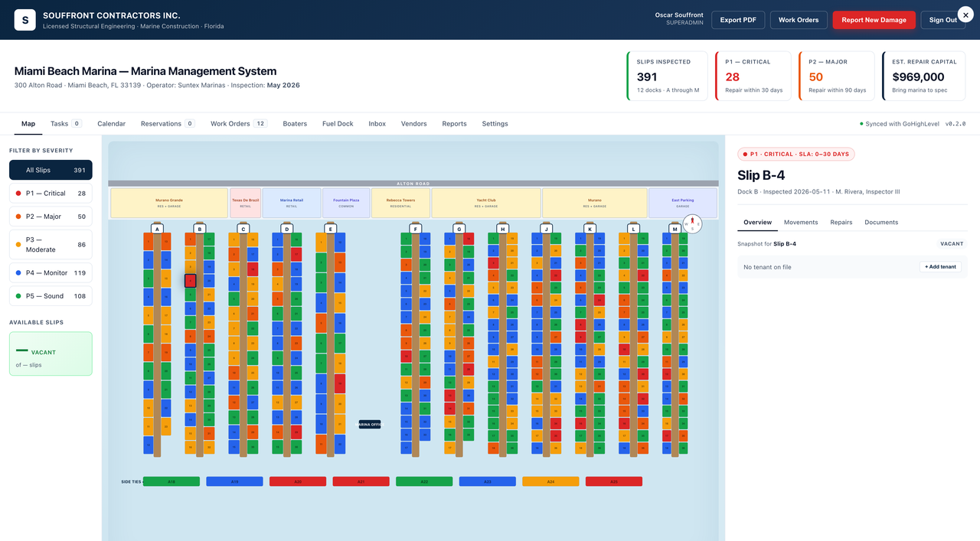Click the compass rose on the map

point(692,225)
